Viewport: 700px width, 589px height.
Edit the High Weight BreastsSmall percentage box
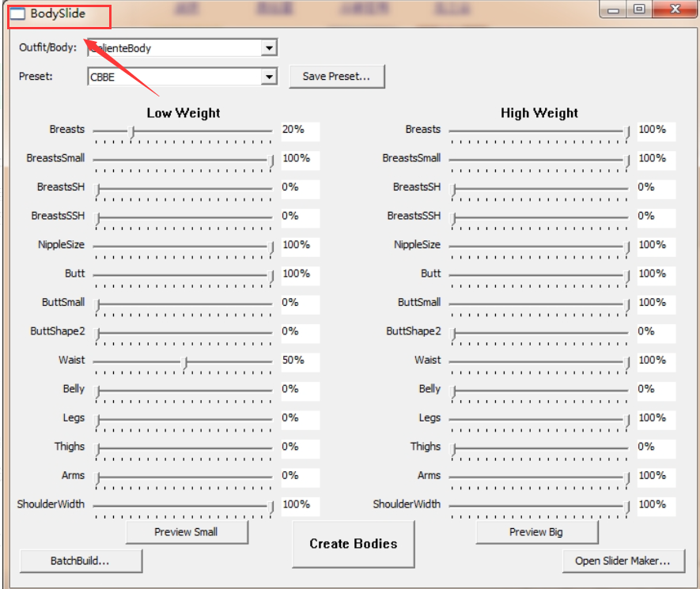pos(656,160)
